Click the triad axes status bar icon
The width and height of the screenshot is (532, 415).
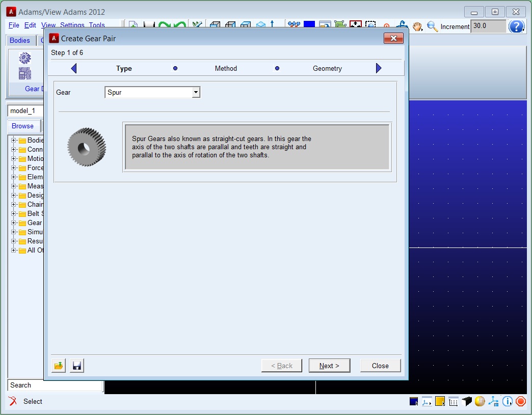[x=427, y=401]
